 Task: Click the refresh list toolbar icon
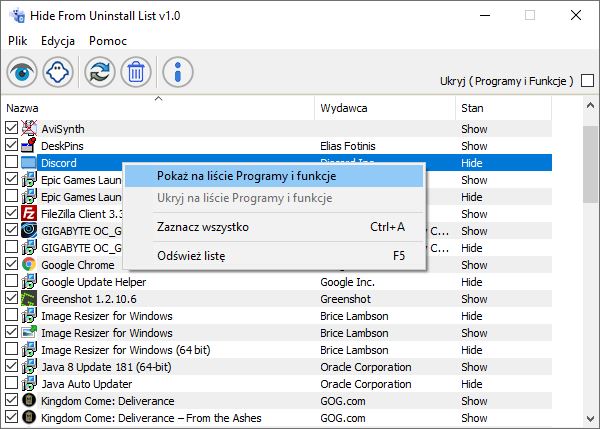[100, 72]
